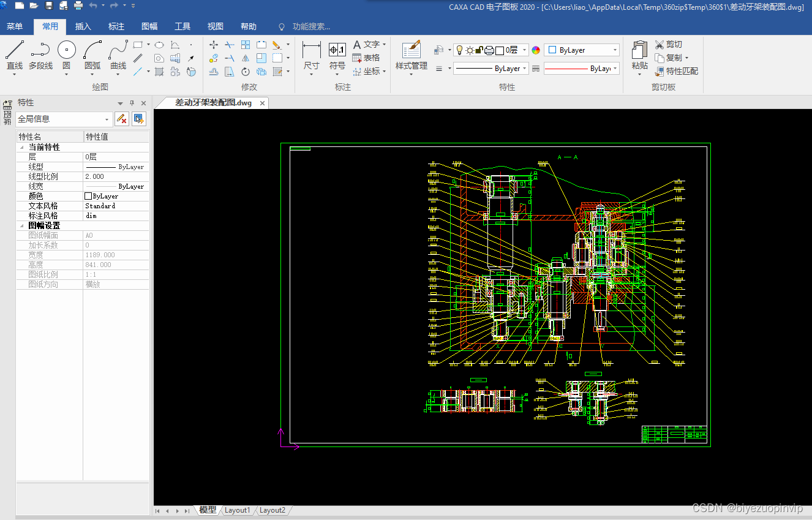Switch to the 标注 ribbon tab
This screenshot has width=812, height=520.
point(116,26)
